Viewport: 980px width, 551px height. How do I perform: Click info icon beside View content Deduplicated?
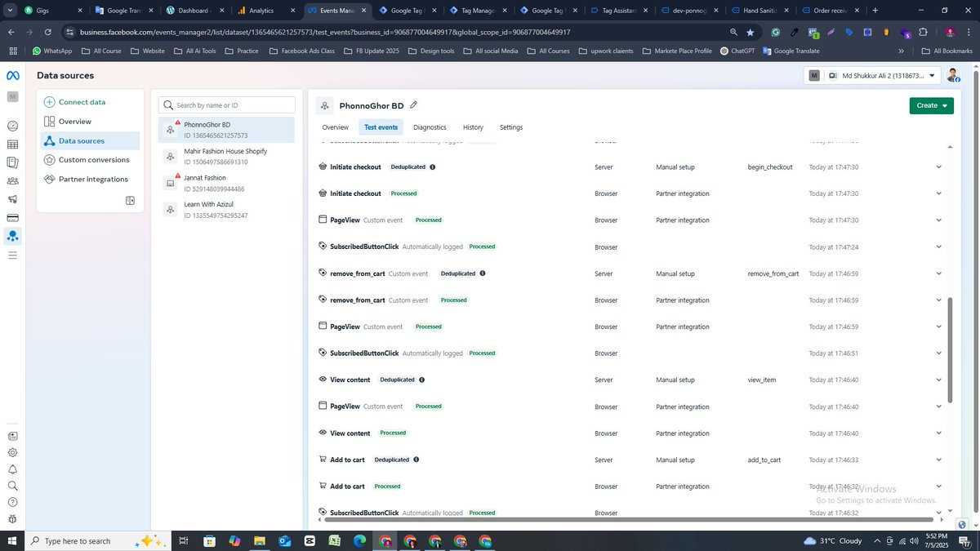click(421, 380)
